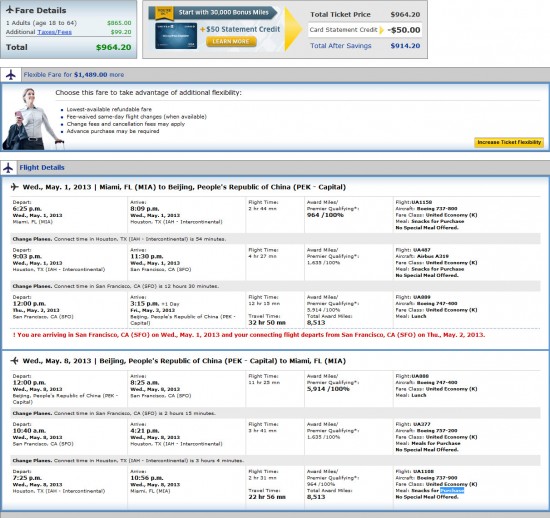
Task: Click the 'Meals for Purchase' meal text
Action: [436, 443]
